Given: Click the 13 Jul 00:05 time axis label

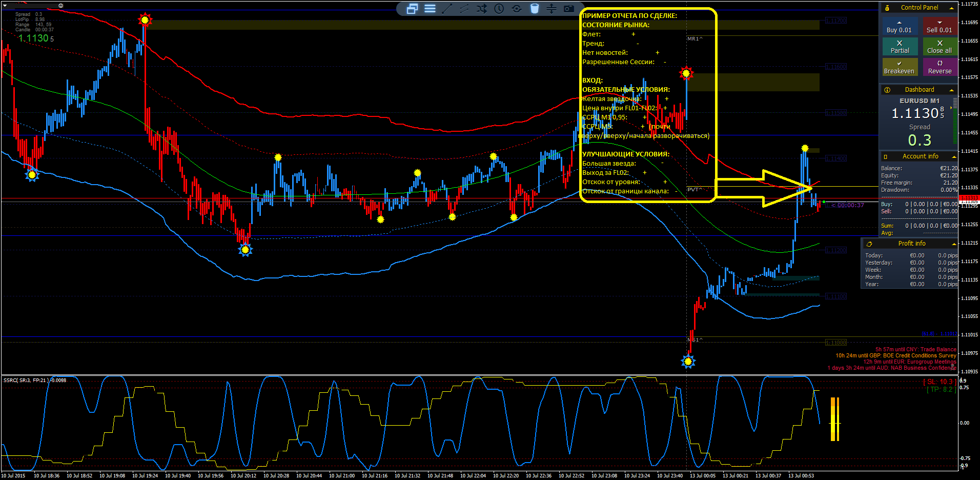Looking at the screenshot, I should [x=703, y=476].
